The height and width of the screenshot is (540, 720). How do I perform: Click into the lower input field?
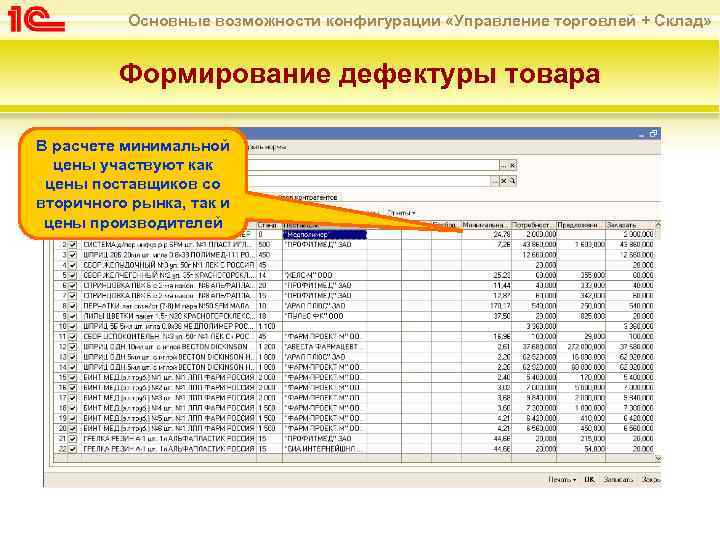[368, 181]
